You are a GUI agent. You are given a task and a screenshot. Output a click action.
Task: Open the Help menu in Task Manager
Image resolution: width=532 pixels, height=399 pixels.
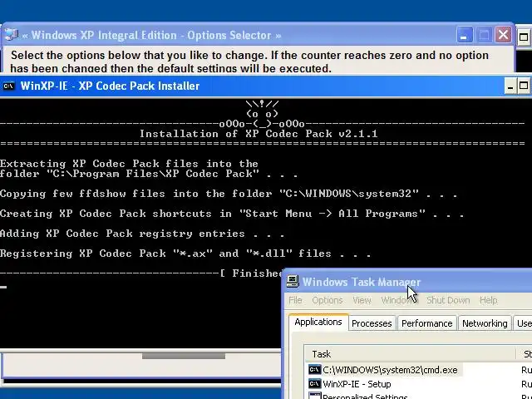click(488, 300)
